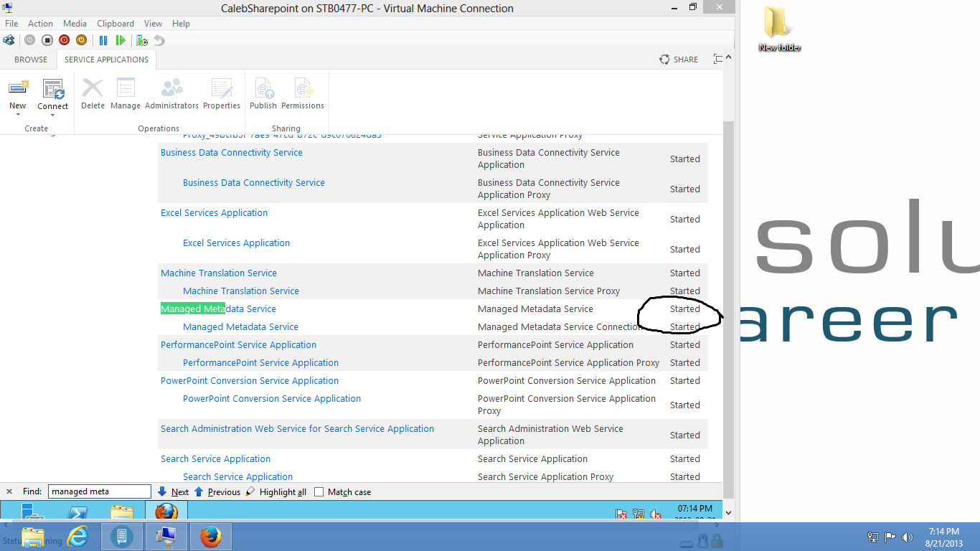Click the SHARE icon button
This screenshot has width=980, height=551.
[679, 60]
